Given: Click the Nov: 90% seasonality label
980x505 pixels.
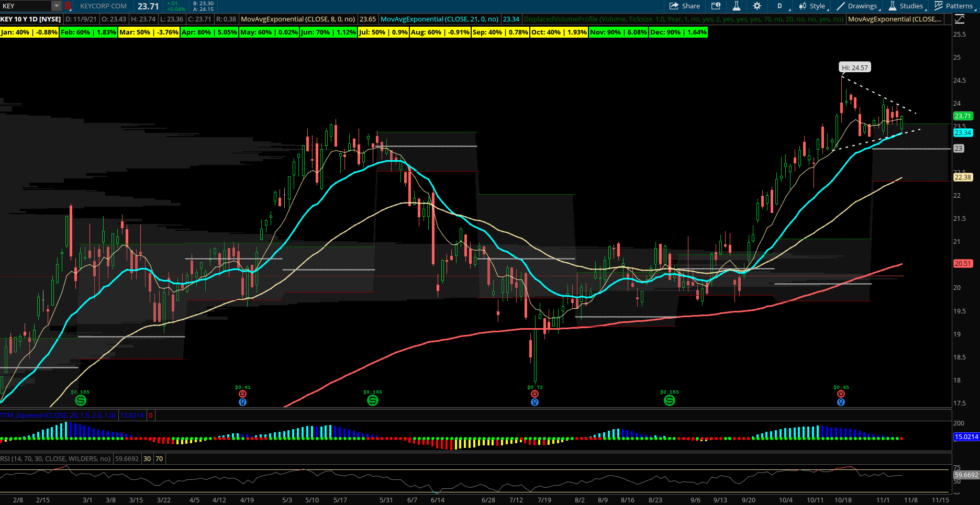Looking at the screenshot, I should (619, 32).
